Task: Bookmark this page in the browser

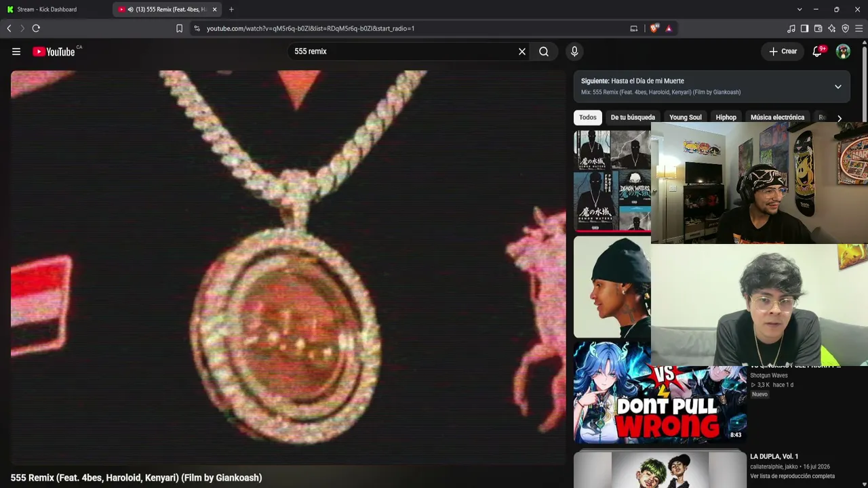Action: click(x=179, y=28)
